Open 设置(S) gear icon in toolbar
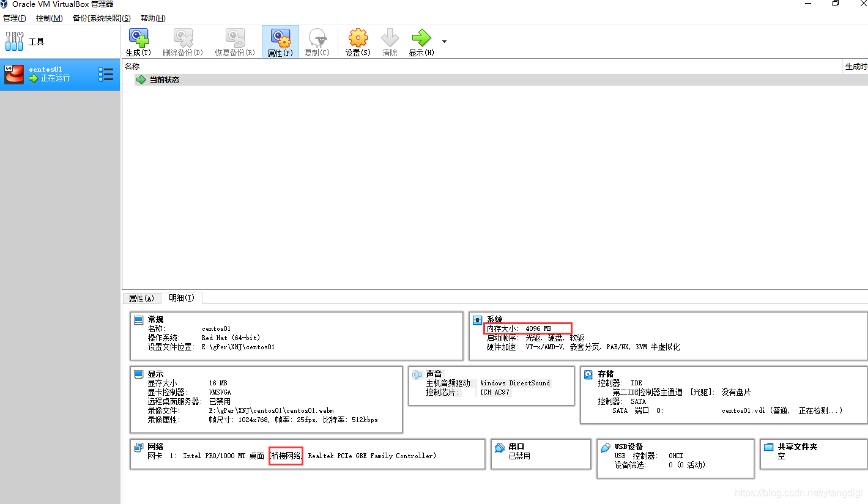 (x=358, y=38)
